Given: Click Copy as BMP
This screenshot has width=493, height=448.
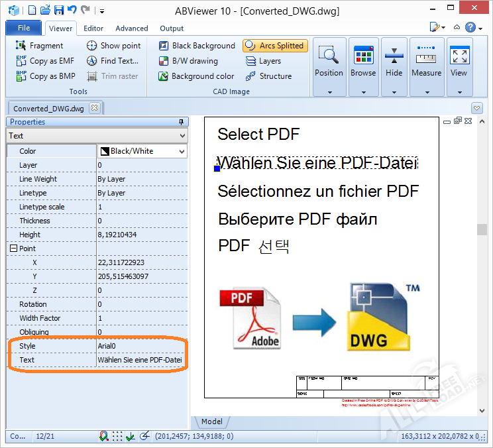Looking at the screenshot, I should point(44,76).
